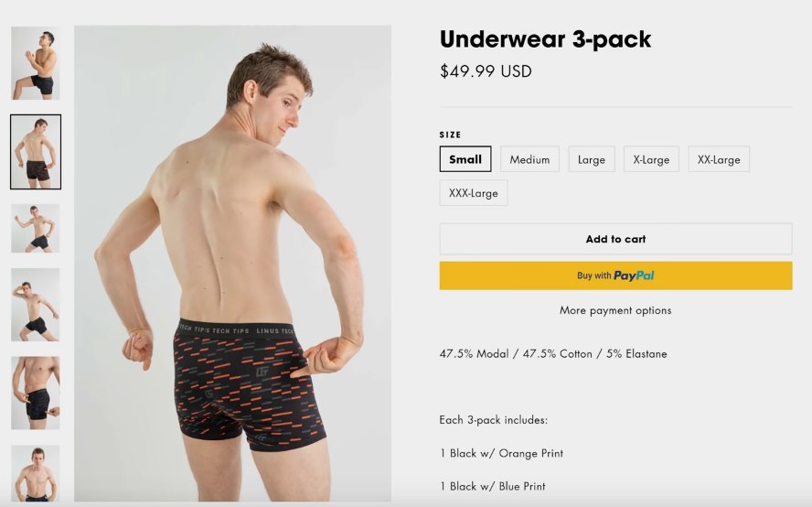Open More payment options link
812x507 pixels.
615,310
